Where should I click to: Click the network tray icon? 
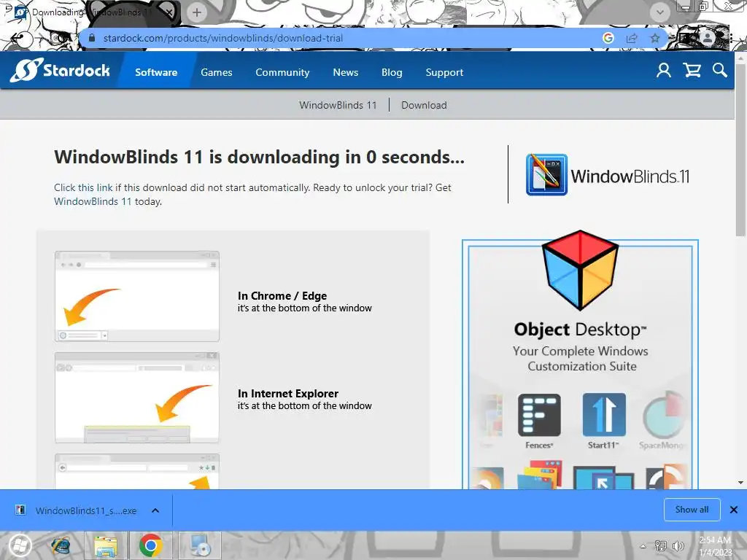pyautogui.click(x=661, y=545)
